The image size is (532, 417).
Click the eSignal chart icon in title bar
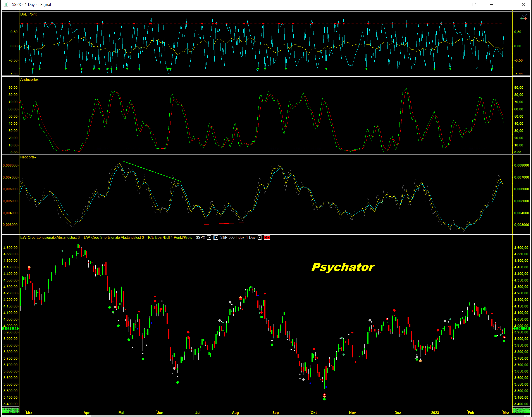click(6, 4)
